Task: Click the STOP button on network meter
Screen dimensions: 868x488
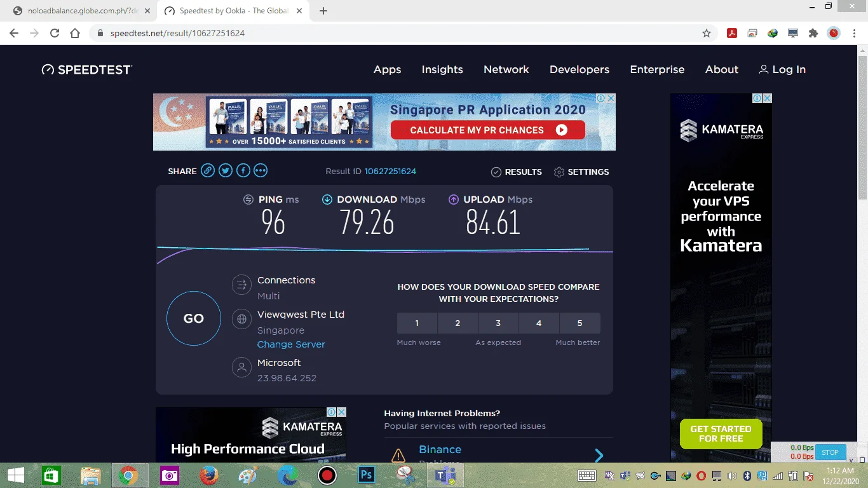Action: pyautogui.click(x=830, y=452)
